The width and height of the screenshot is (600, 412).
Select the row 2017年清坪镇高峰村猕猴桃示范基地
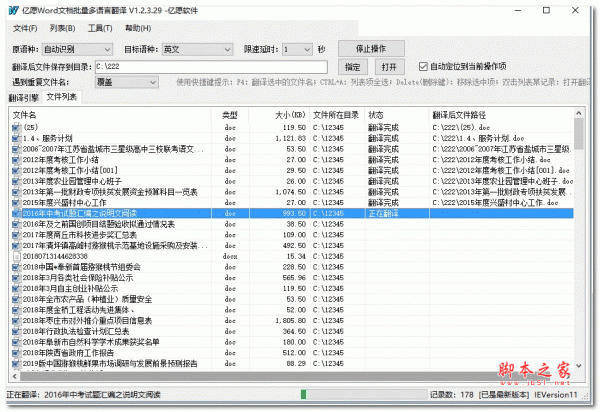pyautogui.click(x=292, y=245)
